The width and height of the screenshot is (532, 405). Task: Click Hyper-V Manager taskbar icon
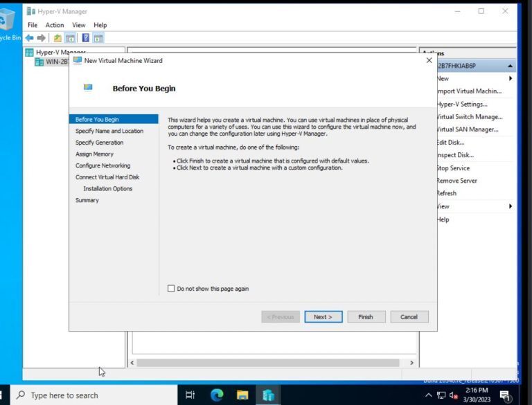click(268, 395)
